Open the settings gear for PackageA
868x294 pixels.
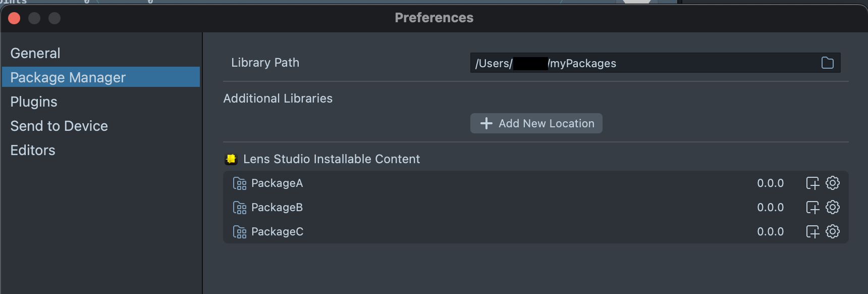[833, 183]
